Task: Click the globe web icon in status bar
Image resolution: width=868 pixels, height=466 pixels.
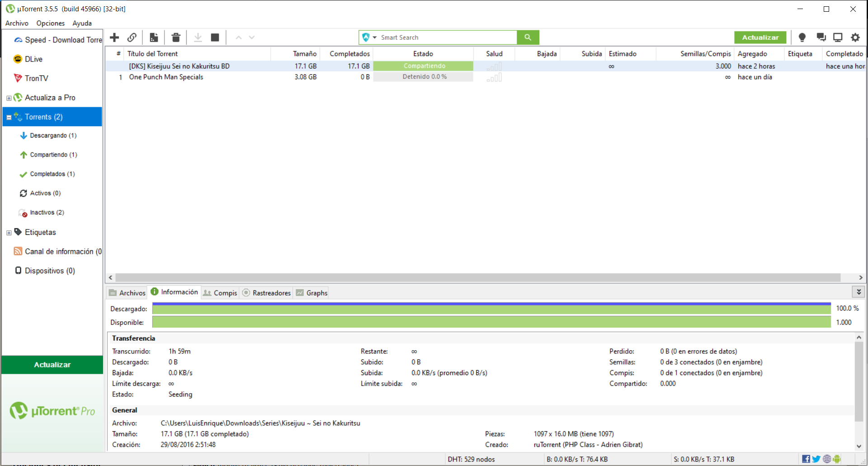Action: tap(827, 459)
